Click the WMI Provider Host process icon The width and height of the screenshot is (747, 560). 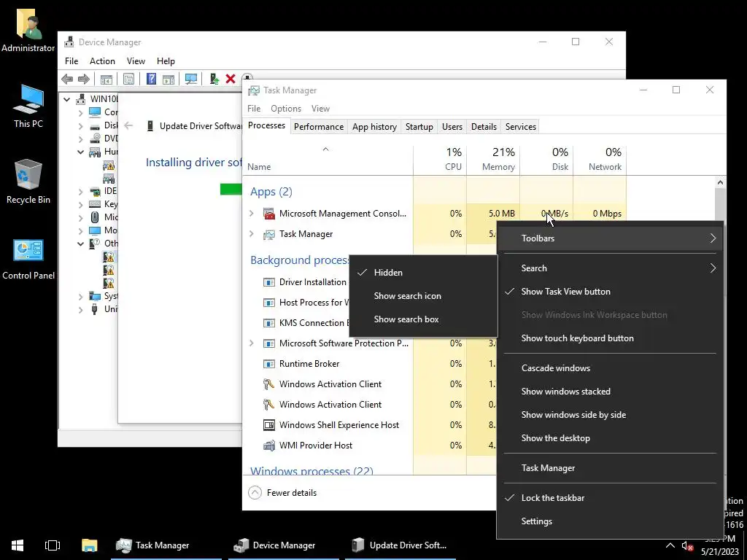pyautogui.click(x=269, y=446)
